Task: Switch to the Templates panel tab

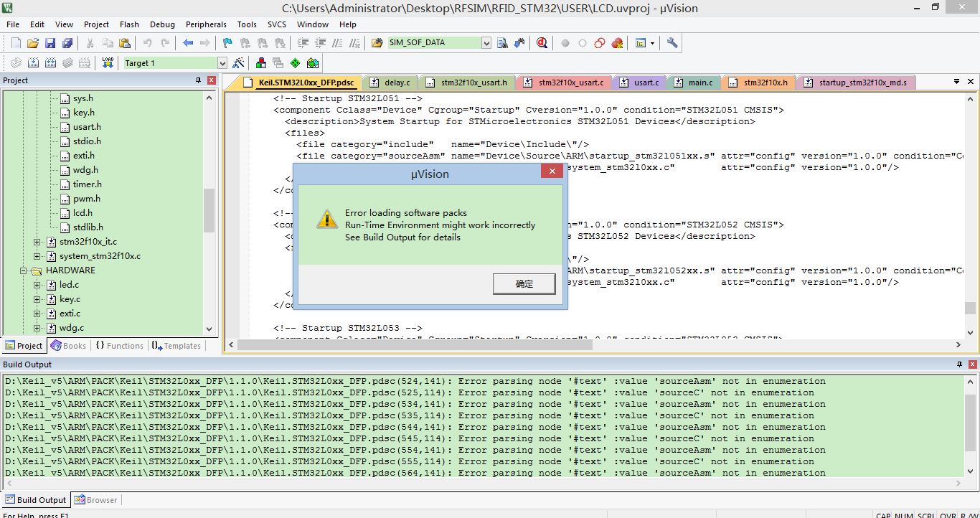Action: 176,346
